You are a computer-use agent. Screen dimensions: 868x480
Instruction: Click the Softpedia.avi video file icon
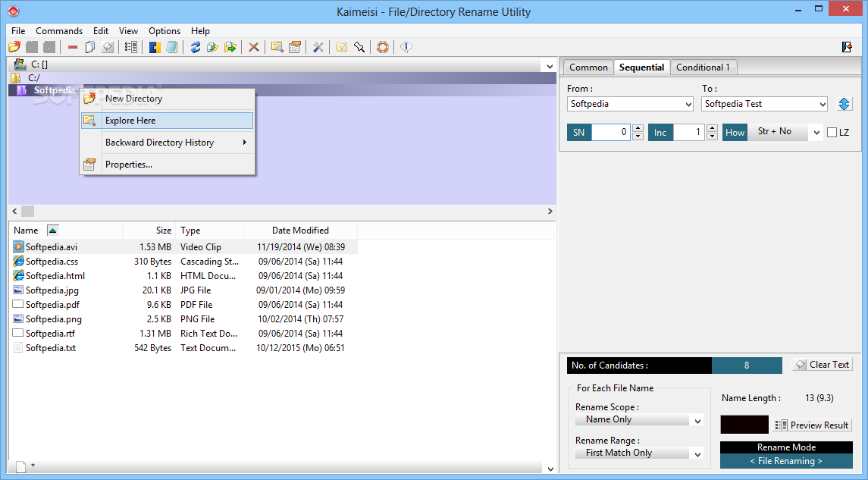point(18,247)
